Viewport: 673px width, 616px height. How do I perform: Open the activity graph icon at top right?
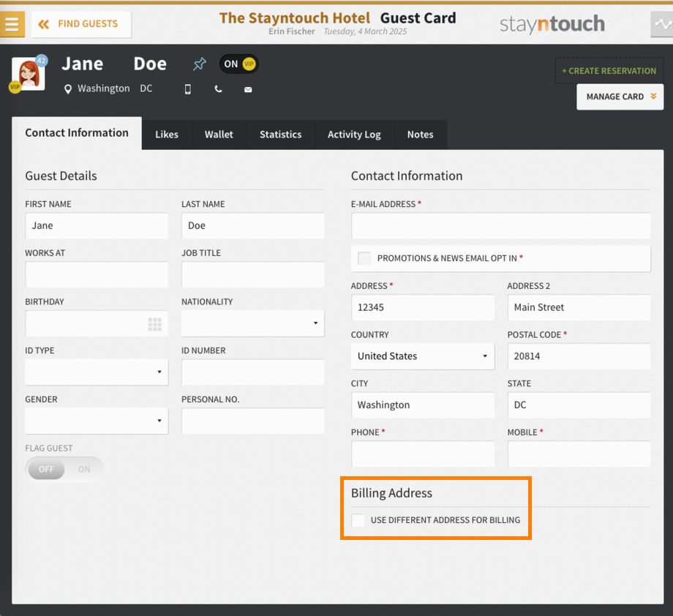tap(662, 24)
